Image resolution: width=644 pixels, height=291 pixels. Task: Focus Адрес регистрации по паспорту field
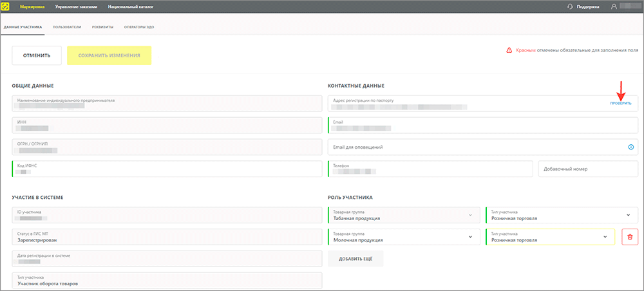tap(483, 104)
